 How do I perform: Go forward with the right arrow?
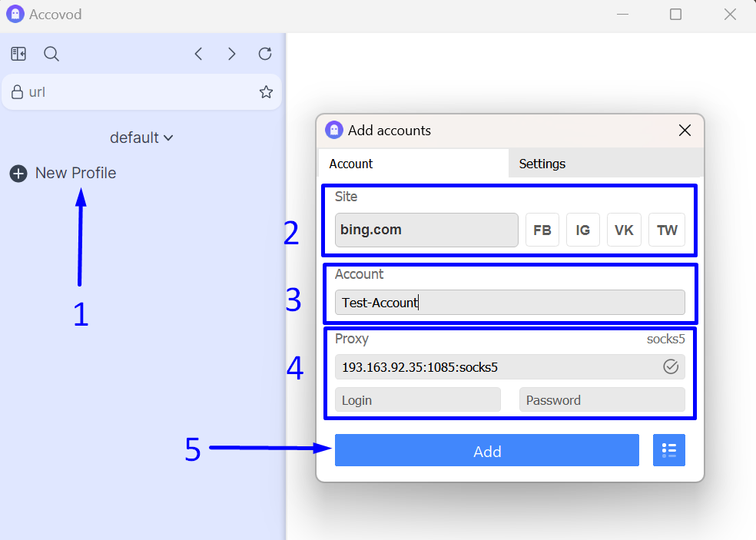231,54
